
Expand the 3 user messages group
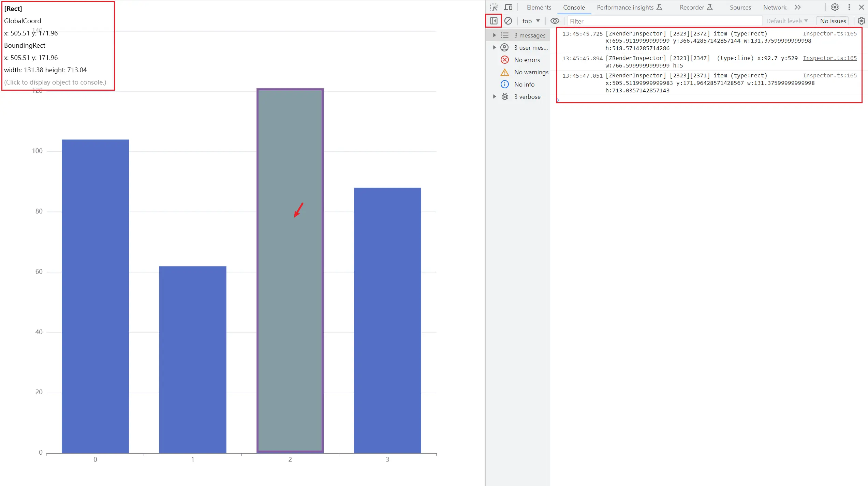coord(494,47)
